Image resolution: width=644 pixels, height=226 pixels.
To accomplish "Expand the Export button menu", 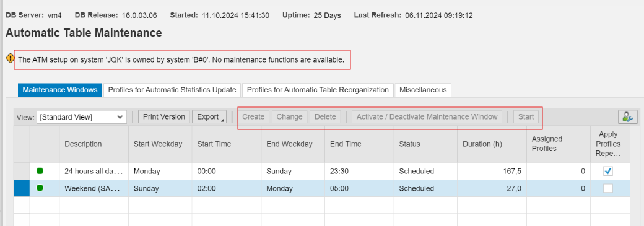I will click(211, 117).
